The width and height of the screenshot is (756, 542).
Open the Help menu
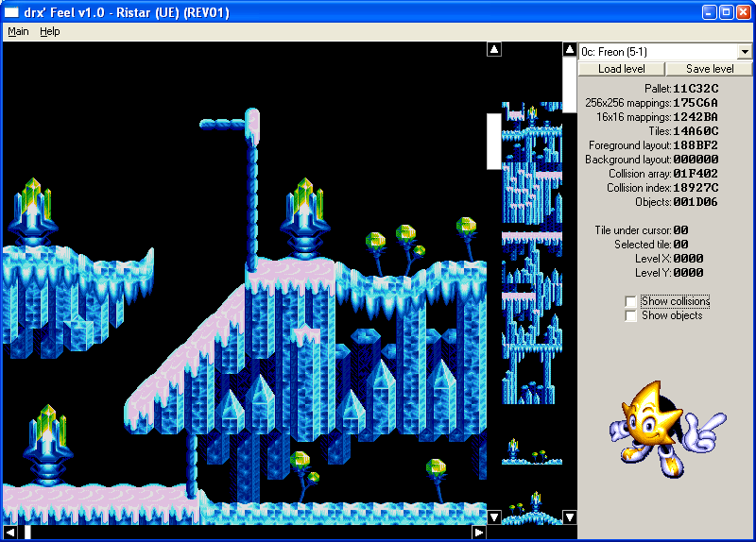coord(50,32)
